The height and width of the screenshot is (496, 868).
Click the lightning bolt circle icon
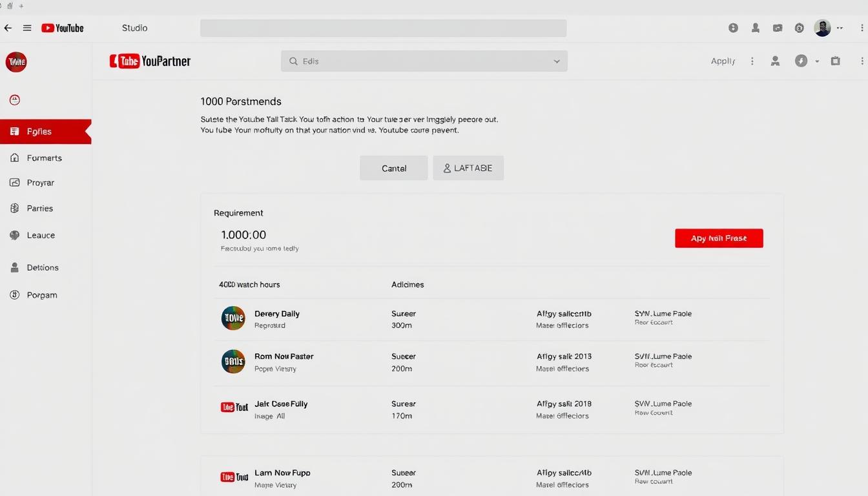[x=801, y=61]
